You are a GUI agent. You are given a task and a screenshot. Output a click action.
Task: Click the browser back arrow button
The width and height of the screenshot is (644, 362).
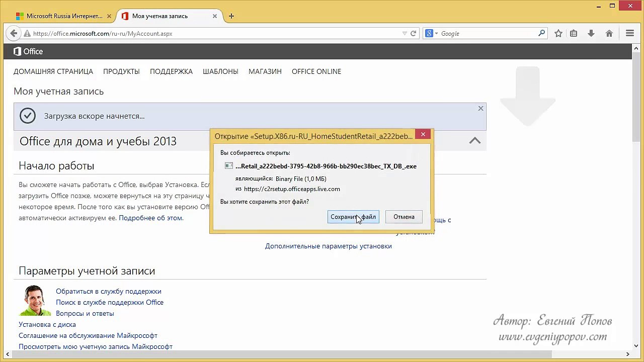tap(14, 33)
